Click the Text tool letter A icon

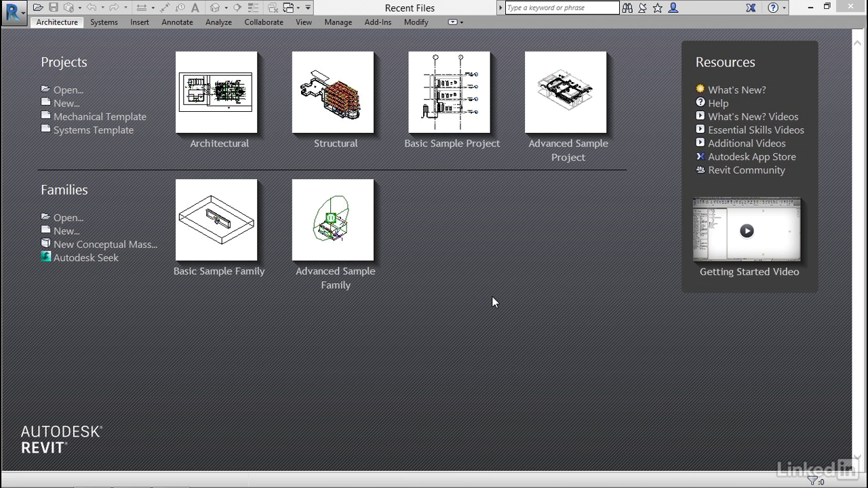pyautogui.click(x=195, y=7)
